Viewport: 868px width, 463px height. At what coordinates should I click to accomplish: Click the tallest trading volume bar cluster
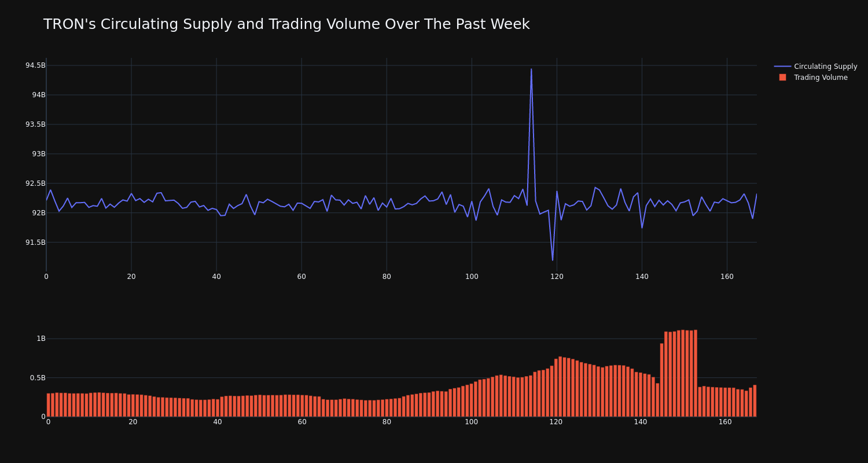point(681,373)
